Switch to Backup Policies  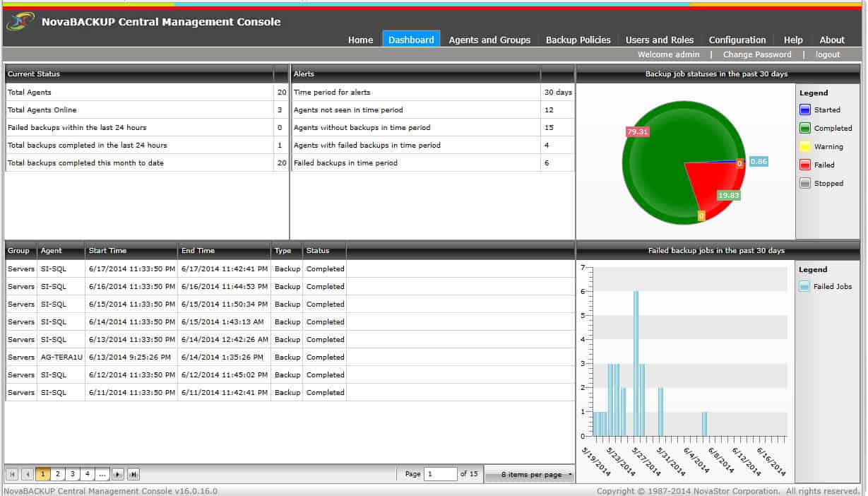(x=578, y=40)
